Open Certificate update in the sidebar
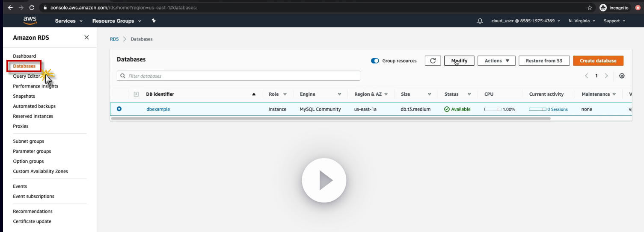 pyautogui.click(x=32, y=221)
